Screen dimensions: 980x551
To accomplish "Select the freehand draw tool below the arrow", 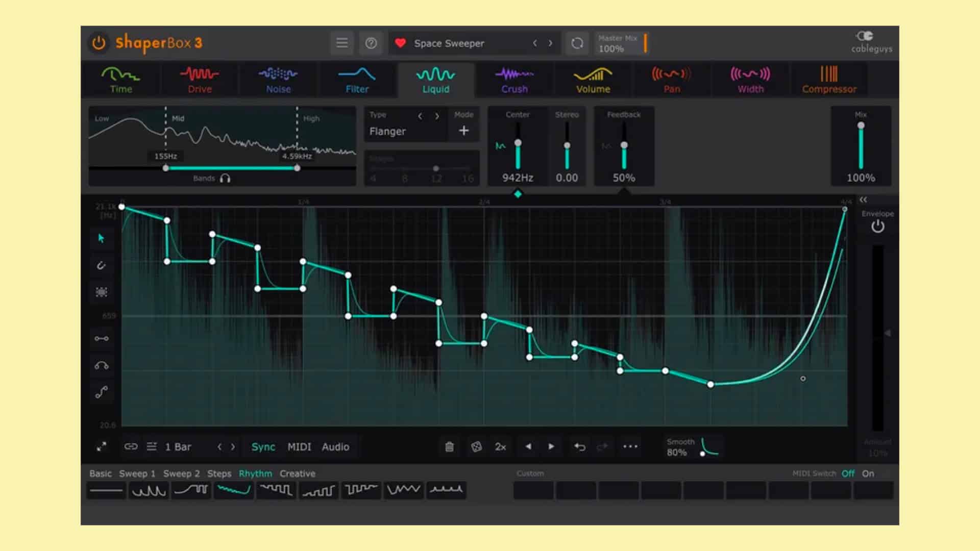I will point(102,265).
